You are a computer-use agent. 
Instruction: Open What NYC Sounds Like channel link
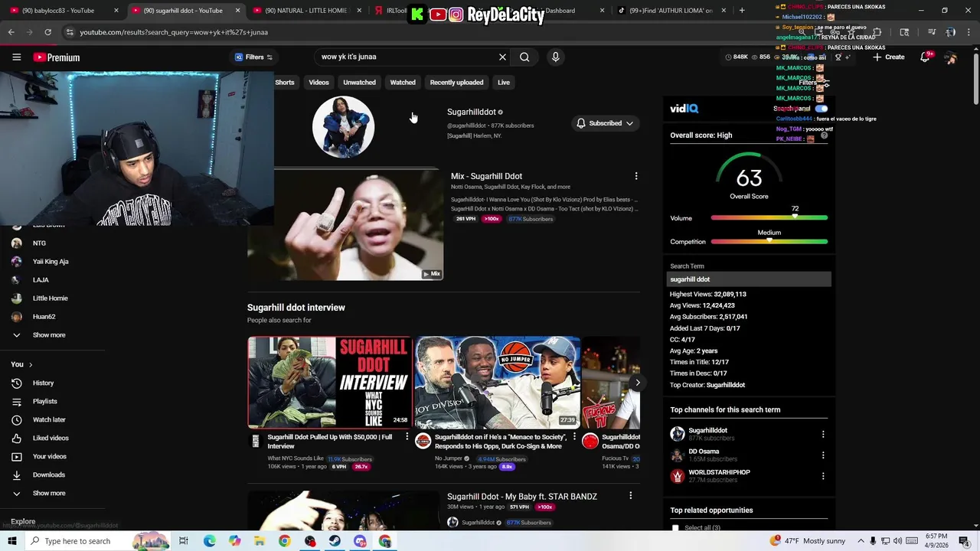coord(296,459)
